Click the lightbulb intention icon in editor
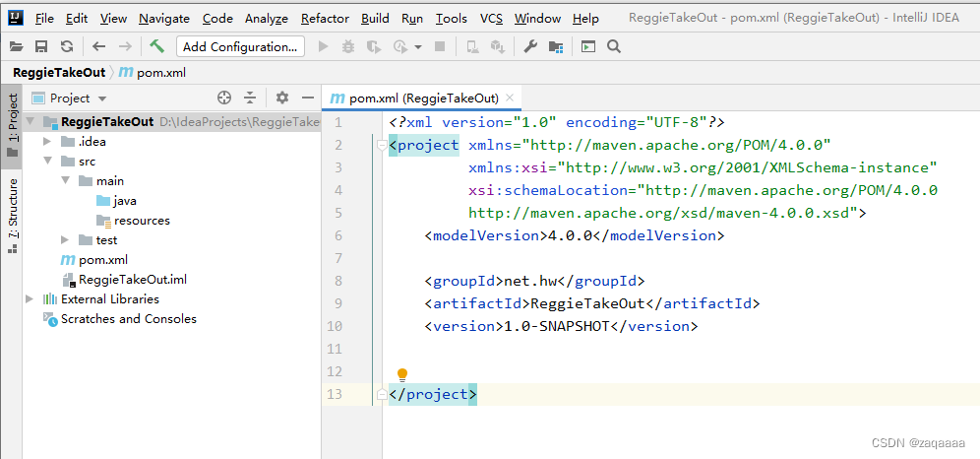 (402, 375)
